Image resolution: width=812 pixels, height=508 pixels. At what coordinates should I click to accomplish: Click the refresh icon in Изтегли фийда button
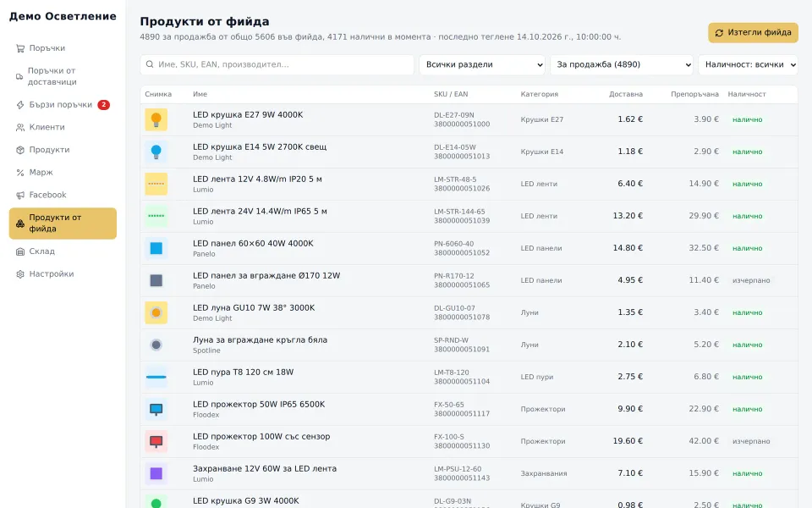(719, 33)
